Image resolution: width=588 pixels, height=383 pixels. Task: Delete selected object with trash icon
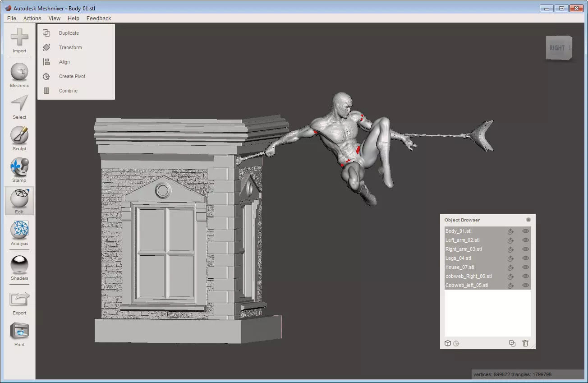click(x=525, y=343)
